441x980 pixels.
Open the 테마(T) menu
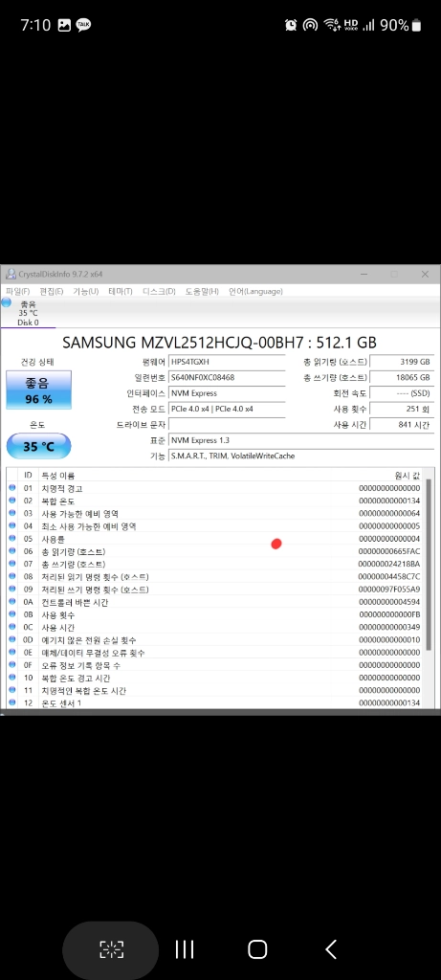tap(120, 291)
